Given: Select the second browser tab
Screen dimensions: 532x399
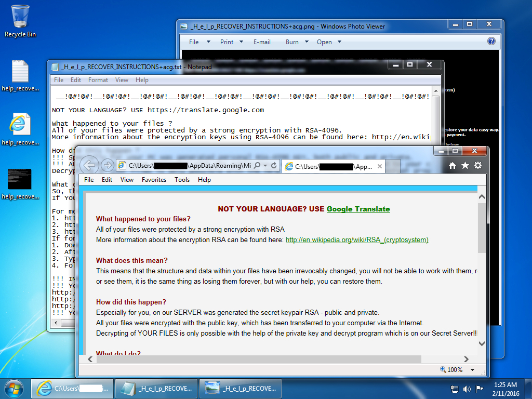Looking at the screenshot, I should tap(332, 167).
